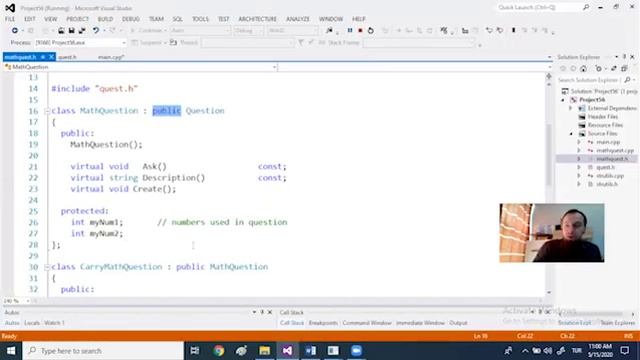
Task: Open Task View on the taskbar
Action: pyautogui.click(x=195, y=351)
